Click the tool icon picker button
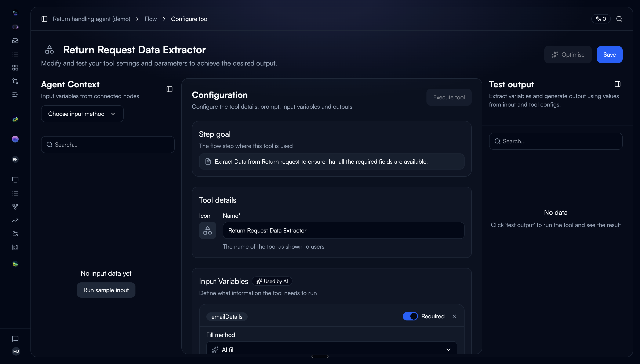The width and height of the screenshot is (640, 364). click(x=207, y=230)
